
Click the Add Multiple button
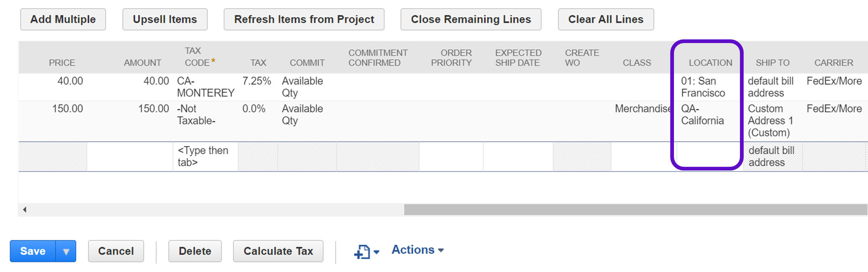63,20
